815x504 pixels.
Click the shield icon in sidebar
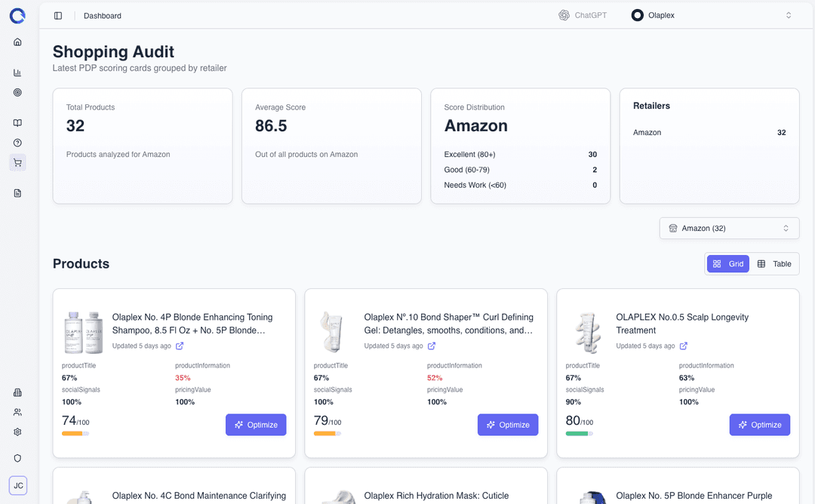[x=17, y=458]
